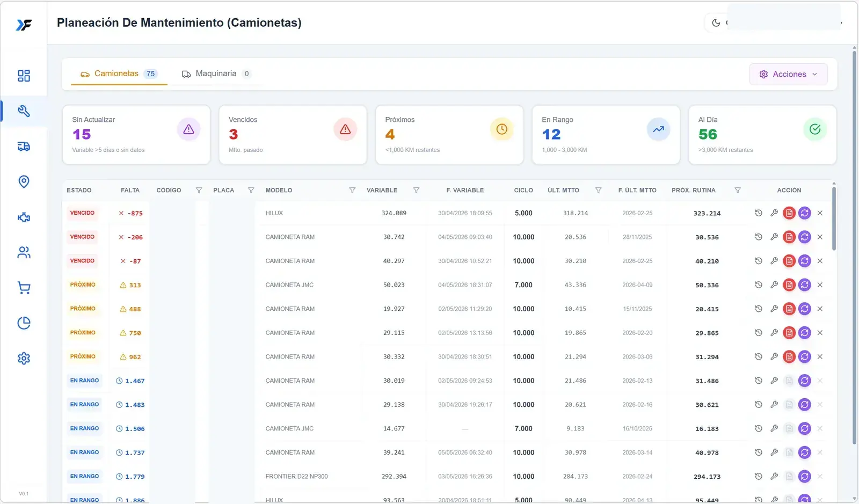Screen dimensions: 859x504
Task: Switch to the Camionetas tab
Action: 119,74
